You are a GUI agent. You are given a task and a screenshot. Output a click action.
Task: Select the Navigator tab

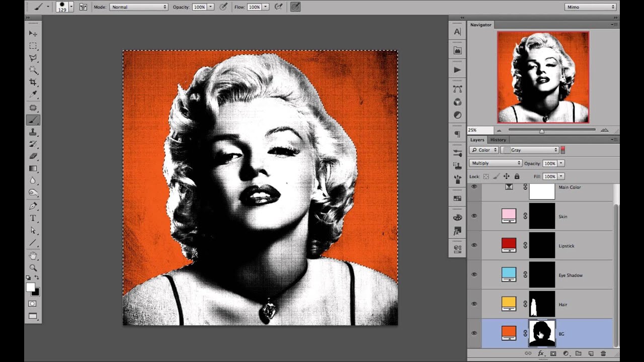(481, 25)
